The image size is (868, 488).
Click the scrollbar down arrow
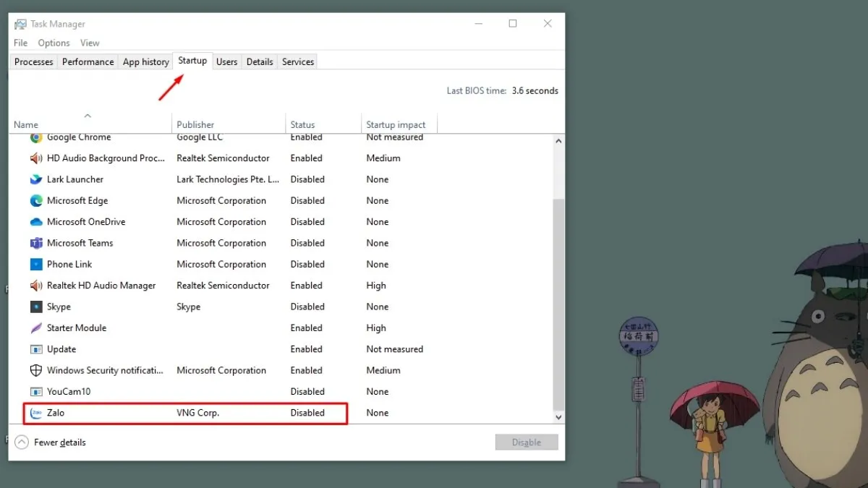(558, 416)
